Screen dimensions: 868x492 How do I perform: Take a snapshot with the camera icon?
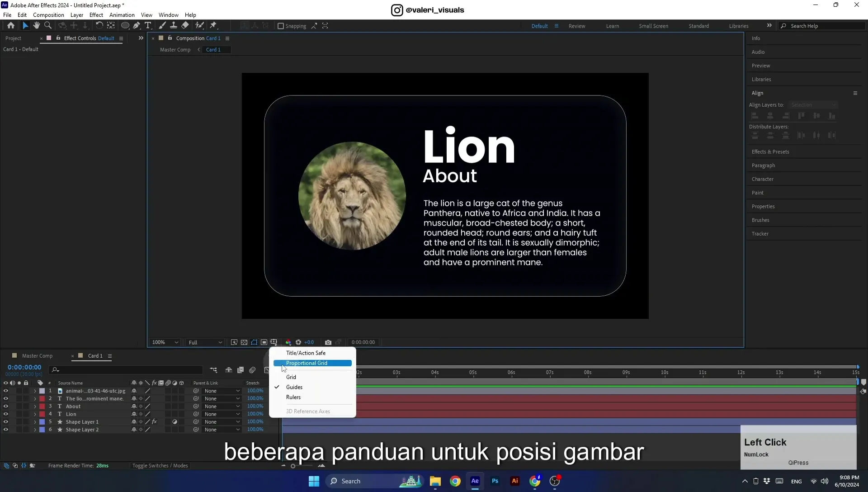(328, 342)
